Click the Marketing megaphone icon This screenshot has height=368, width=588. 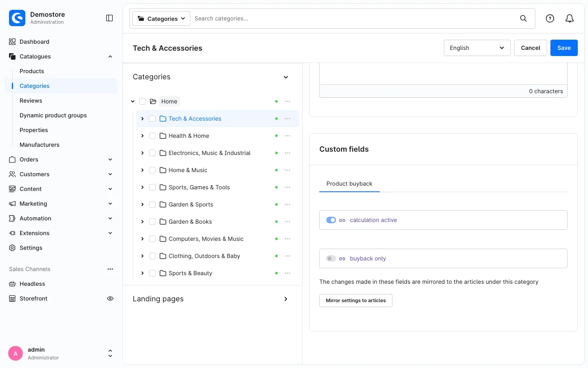(12, 204)
